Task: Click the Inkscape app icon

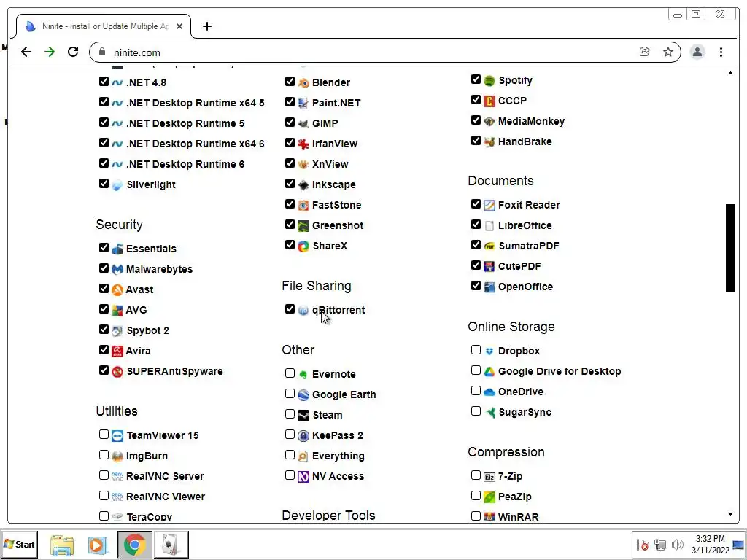Action: coord(303,185)
